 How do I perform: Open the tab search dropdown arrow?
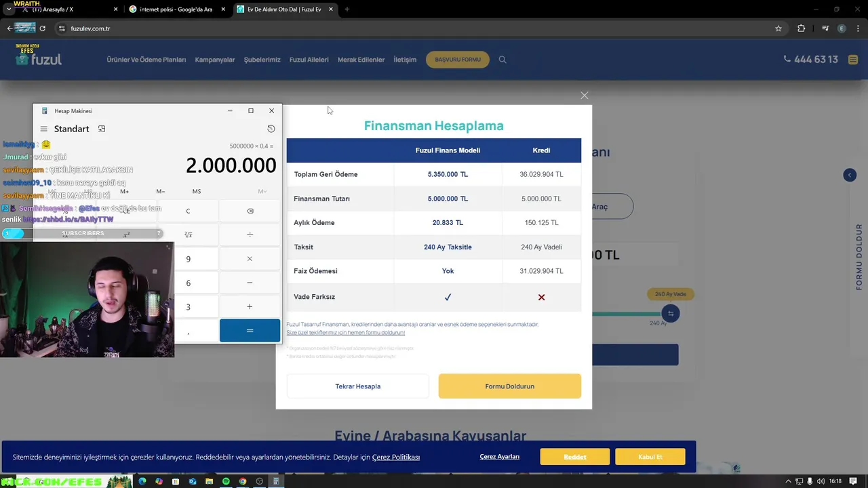[x=8, y=9]
